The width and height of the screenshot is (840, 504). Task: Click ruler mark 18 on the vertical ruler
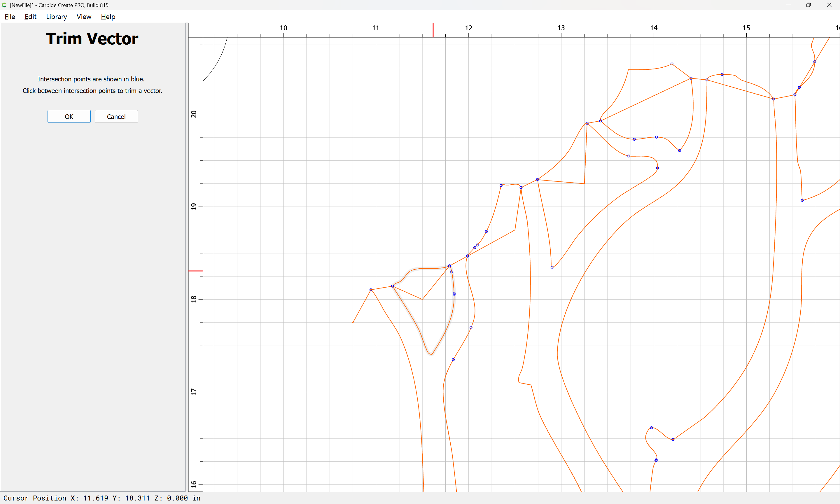pos(194,299)
